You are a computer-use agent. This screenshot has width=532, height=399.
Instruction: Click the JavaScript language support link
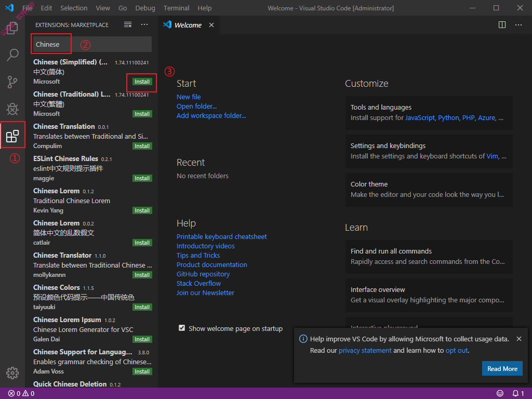420,118
